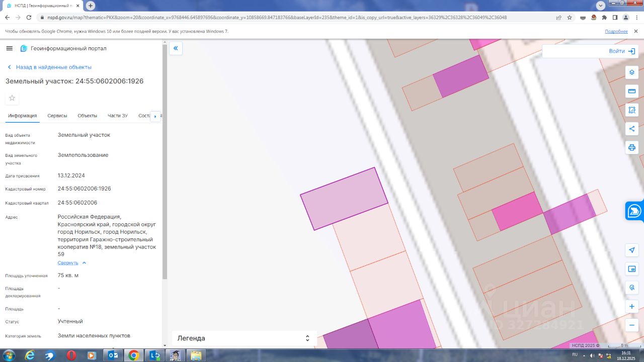The image size is (644, 362).
Task: Click the date value 13.12.2024
Action: click(71, 175)
